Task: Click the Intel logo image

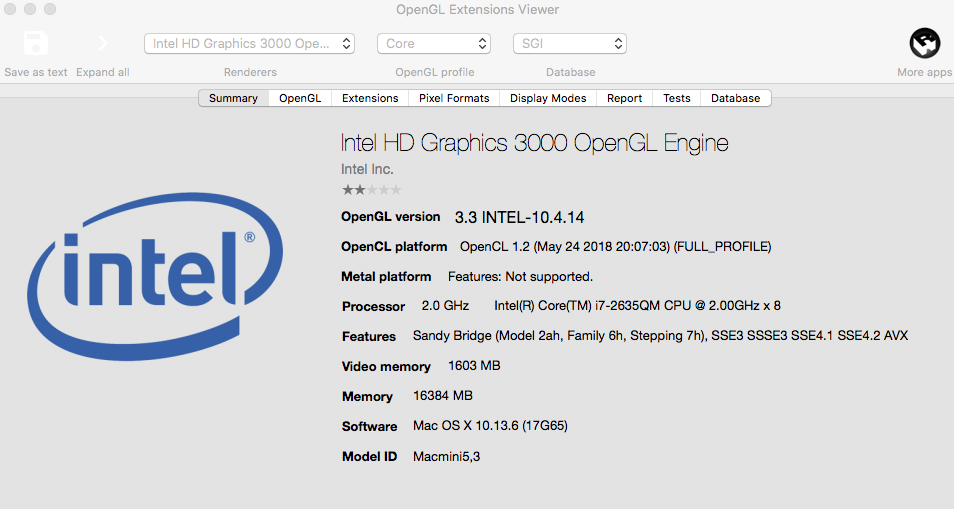Action: click(x=155, y=277)
